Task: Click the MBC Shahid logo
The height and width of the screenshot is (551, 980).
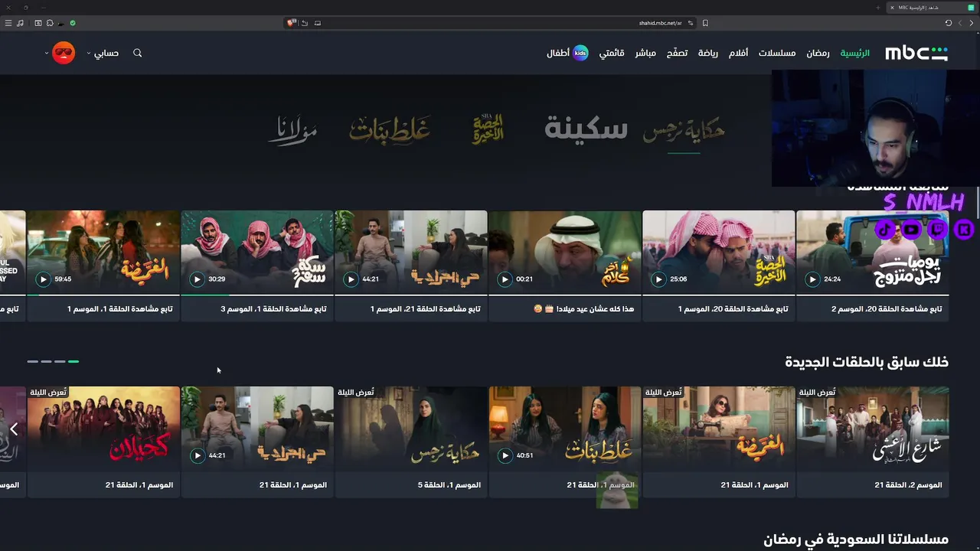Action: tap(916, 53)
